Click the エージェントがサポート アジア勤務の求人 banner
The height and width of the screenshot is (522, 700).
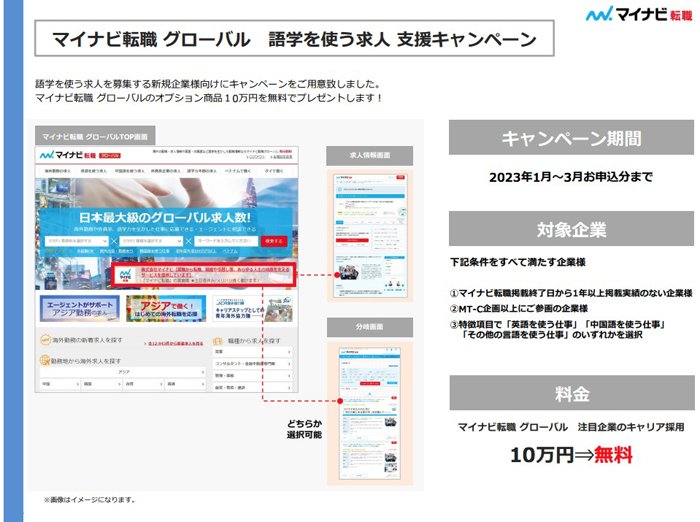coord(79,308)
